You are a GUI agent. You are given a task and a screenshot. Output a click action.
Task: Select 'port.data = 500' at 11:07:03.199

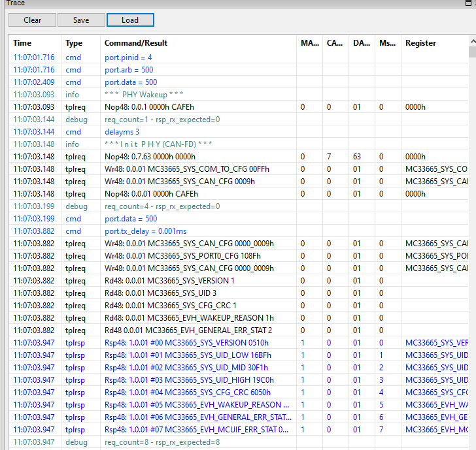pos(238,219)
